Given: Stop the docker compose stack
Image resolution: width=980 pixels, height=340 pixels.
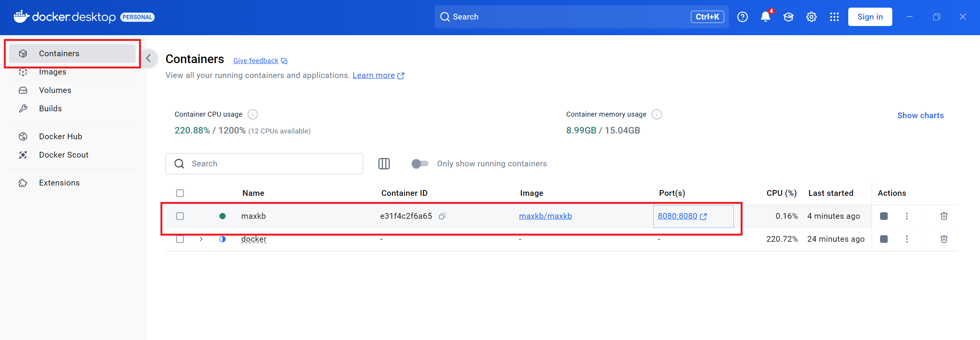Looking at the screenshot, I should tap(884, 239).
